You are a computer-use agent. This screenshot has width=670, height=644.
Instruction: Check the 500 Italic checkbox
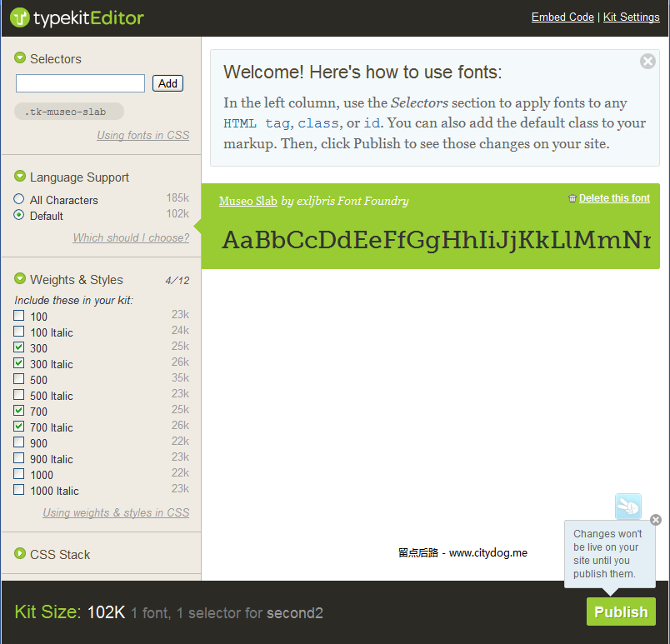coord(19,395)
